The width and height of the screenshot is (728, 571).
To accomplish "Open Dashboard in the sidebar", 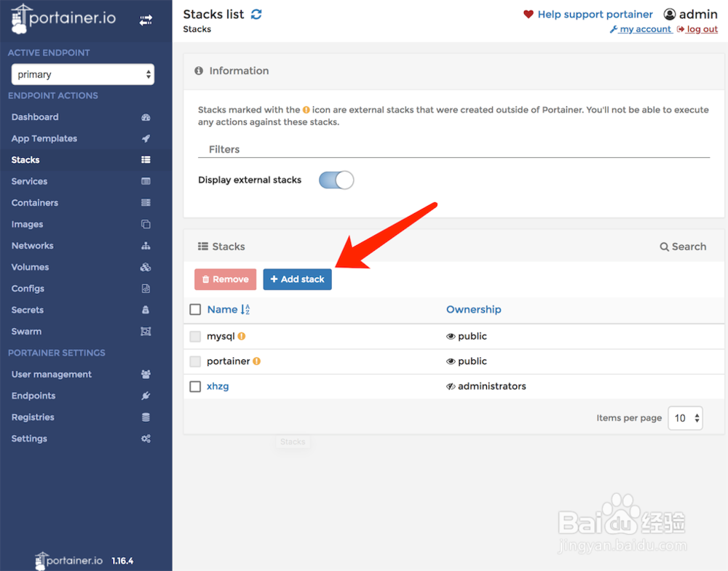I will (35, 117).
